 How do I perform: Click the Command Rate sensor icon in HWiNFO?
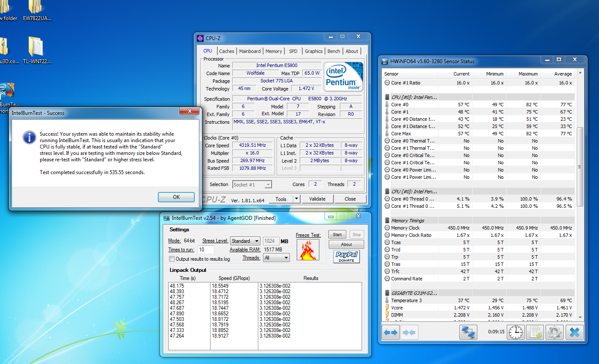[x=387, y=279]
